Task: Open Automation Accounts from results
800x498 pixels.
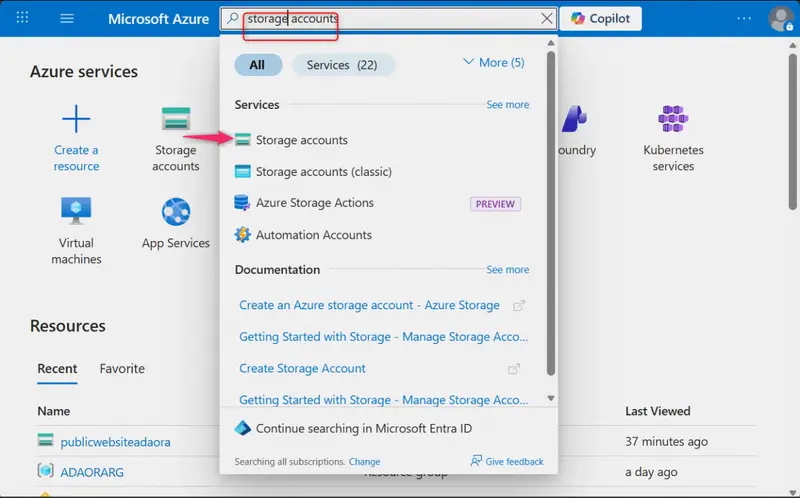Action: [x=303, y=235]
